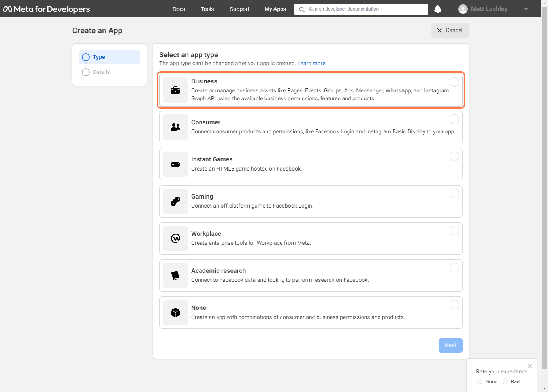This screenshot has height=392, width=548.
Task: Go to the Details step
Action: point(109,72)
